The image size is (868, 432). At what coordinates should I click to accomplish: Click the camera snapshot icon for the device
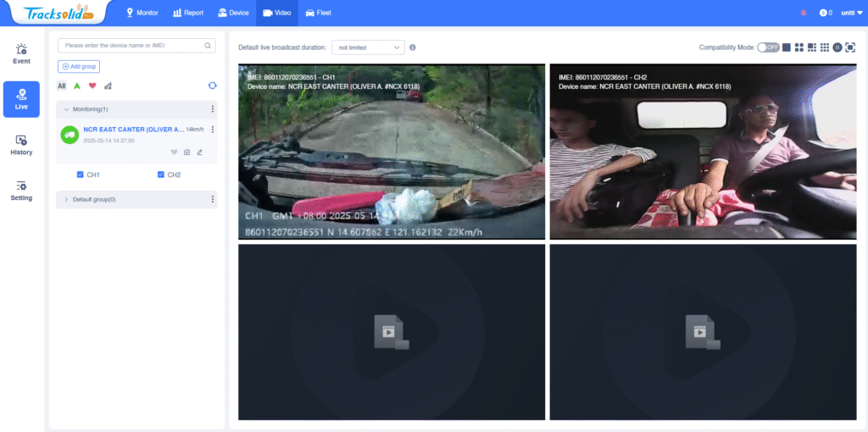coord(187,152)
